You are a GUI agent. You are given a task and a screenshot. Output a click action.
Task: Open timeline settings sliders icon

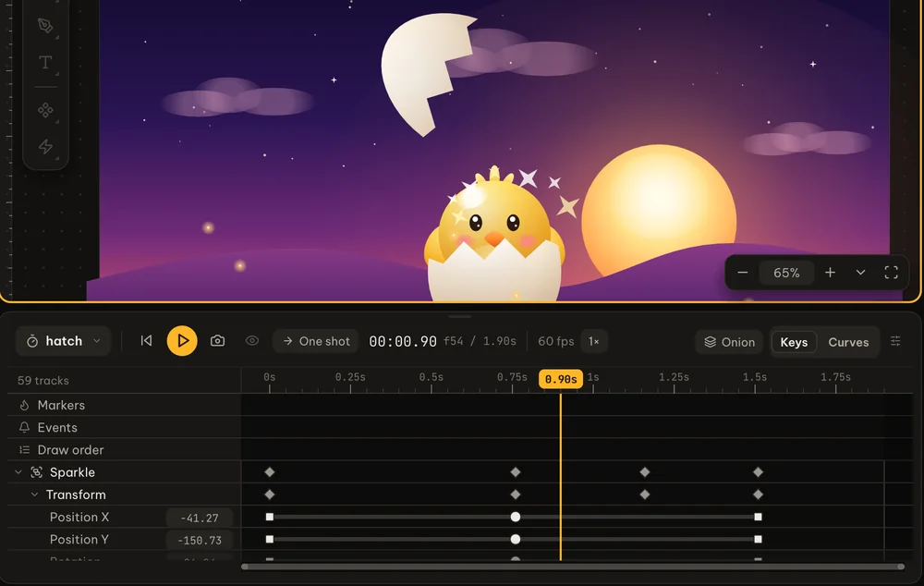tap(895, 341)
